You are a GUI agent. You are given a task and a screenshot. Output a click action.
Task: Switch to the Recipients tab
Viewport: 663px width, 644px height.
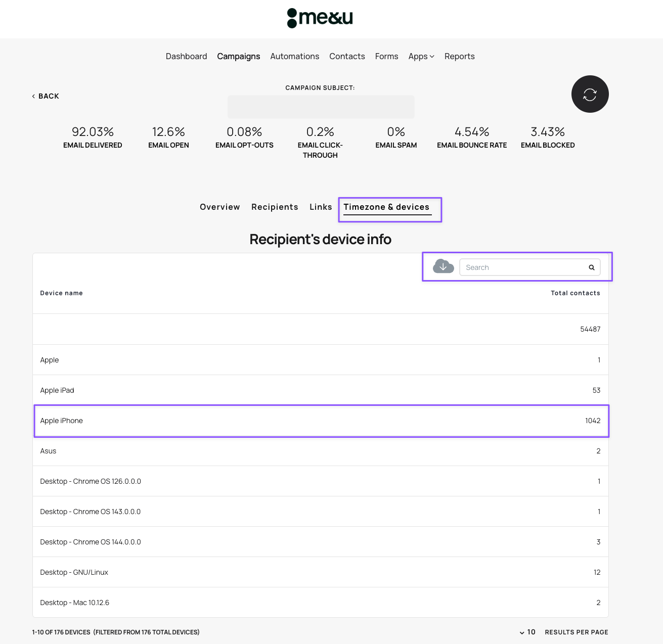click(275, 207)
